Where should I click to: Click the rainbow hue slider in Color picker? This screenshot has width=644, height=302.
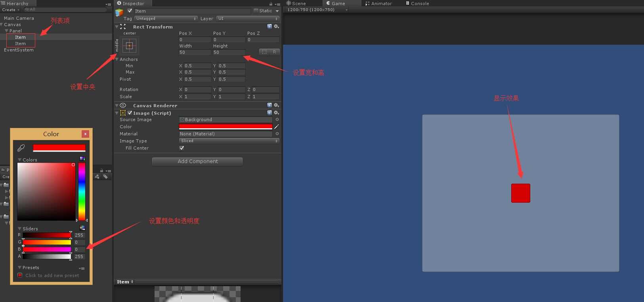coord(82,191)
